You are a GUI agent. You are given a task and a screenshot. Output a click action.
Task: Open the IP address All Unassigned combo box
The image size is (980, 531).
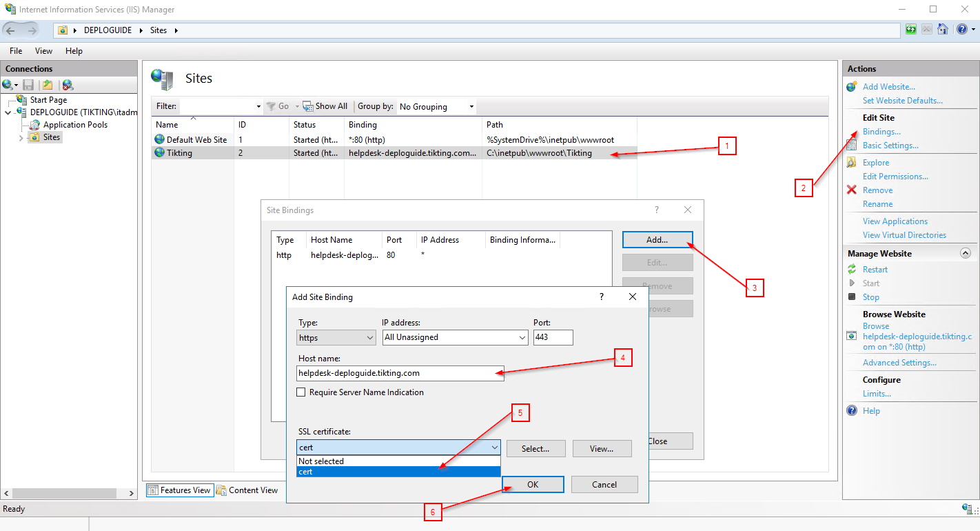point(456,338)
